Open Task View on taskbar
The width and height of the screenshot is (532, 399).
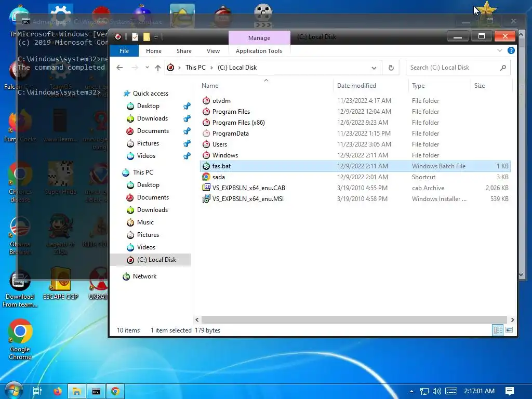point(37,391)
